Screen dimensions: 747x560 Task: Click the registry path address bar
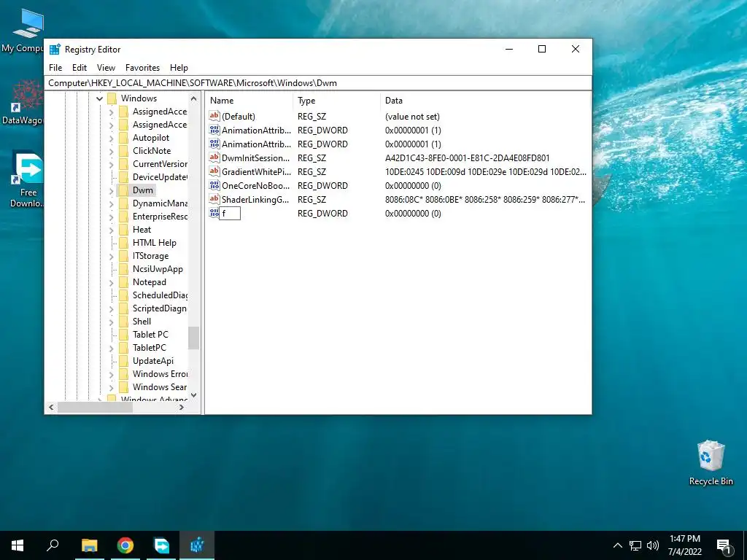point(318,83)
